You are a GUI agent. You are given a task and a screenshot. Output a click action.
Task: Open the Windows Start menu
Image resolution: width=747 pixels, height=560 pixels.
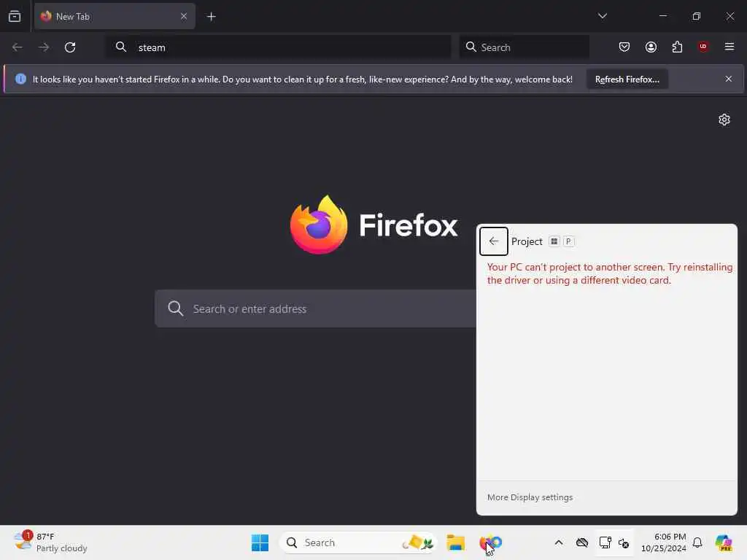(x=260, y=542)
